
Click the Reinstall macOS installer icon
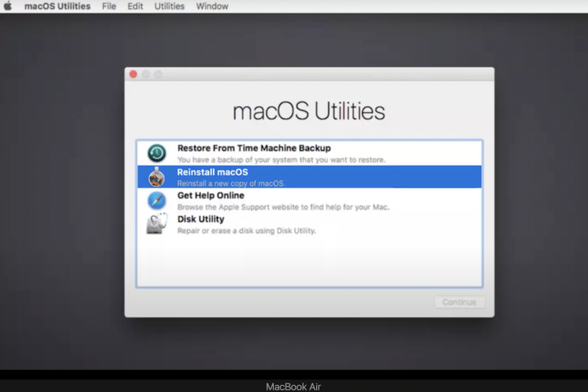coord(157,177)
